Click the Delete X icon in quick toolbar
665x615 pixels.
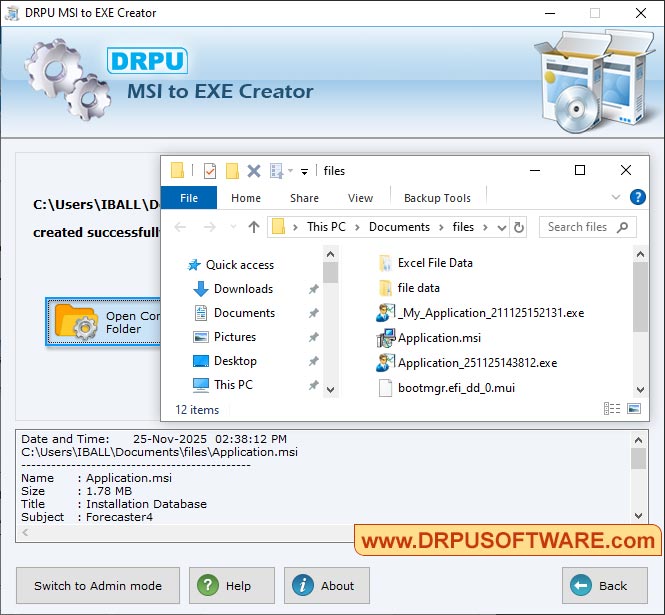254,171
